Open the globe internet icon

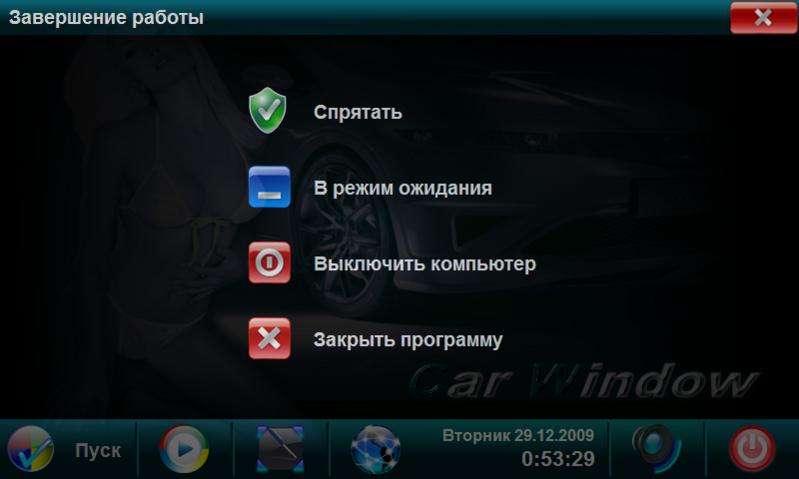click(376, 449)
